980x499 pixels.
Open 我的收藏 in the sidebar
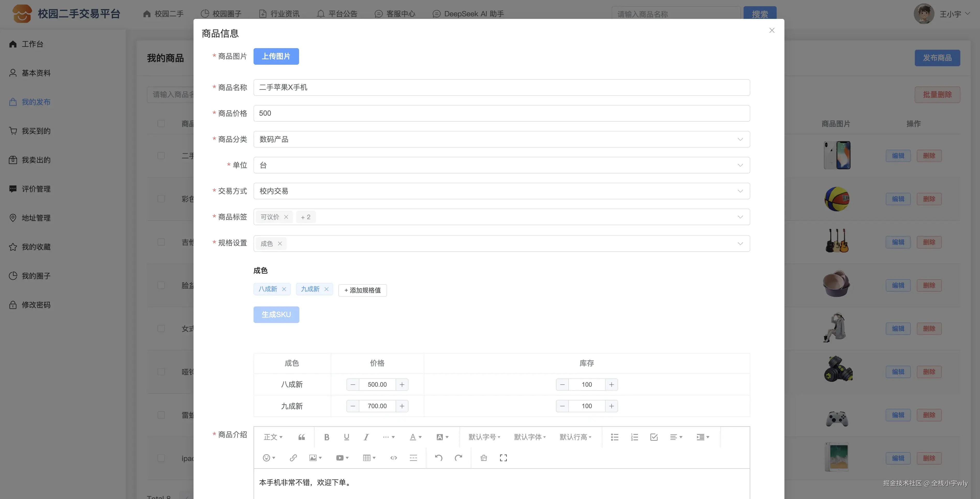(36, 247)
